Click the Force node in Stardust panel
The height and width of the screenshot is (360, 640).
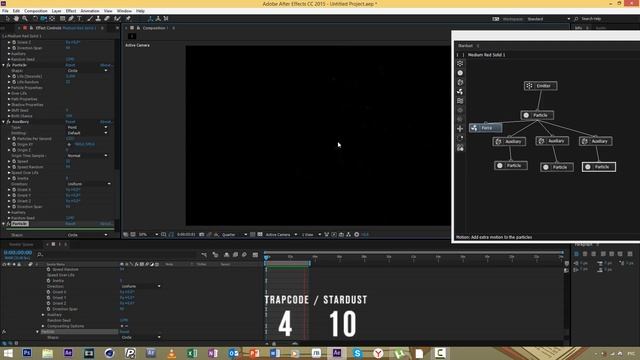pos(485,128)
